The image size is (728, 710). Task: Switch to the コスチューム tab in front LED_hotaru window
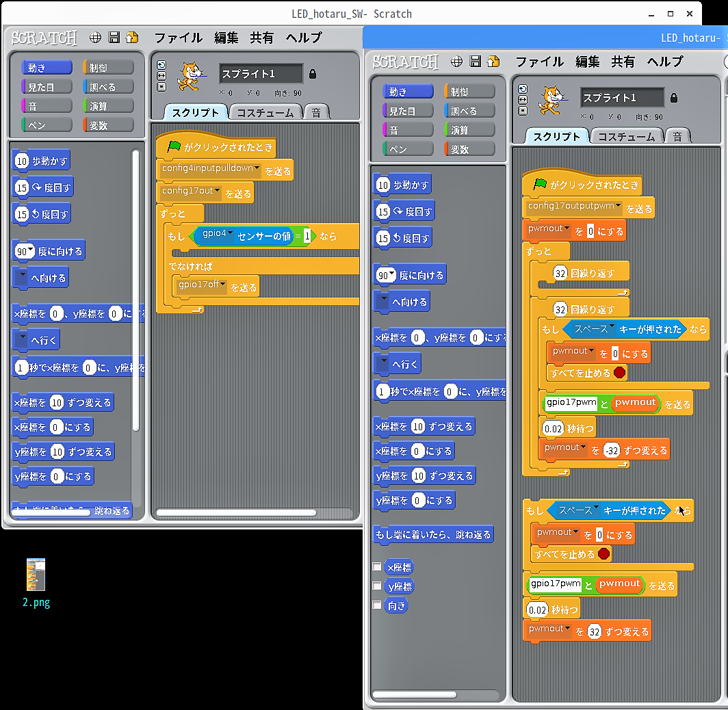tap(627, 137)
